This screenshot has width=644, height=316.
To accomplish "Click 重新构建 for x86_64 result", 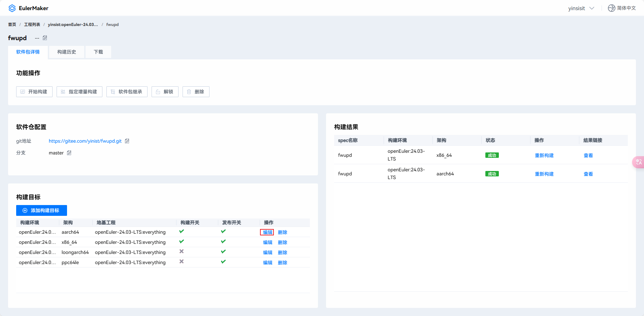I will (544, 155).
